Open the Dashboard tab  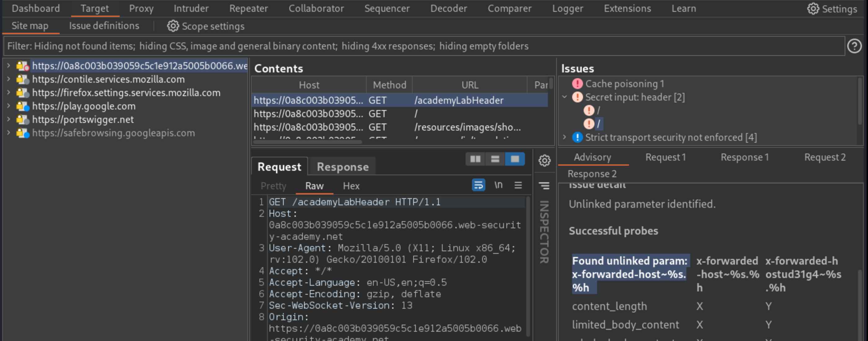click(x=36, y=8)
